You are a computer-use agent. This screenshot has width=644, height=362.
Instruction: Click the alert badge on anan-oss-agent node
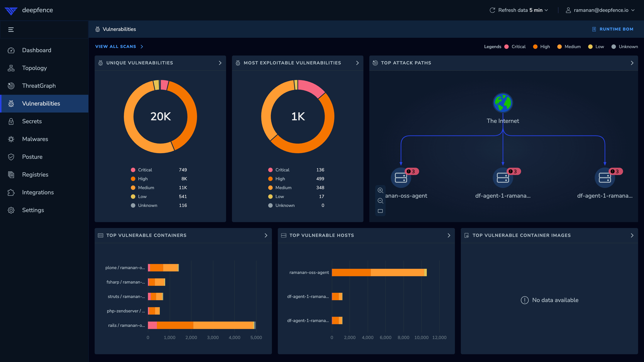click(411, 172)
